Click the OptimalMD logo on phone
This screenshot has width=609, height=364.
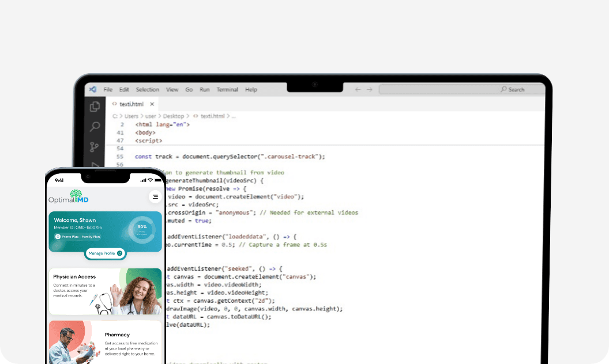pos(69,196)
